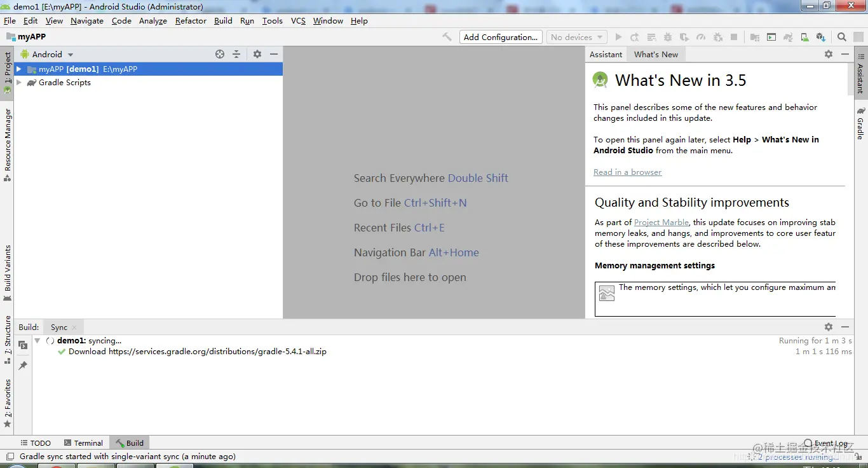868x468 pixels.
Task: Toggle the Gradle side tool window
Action: (x=861, y=123)
